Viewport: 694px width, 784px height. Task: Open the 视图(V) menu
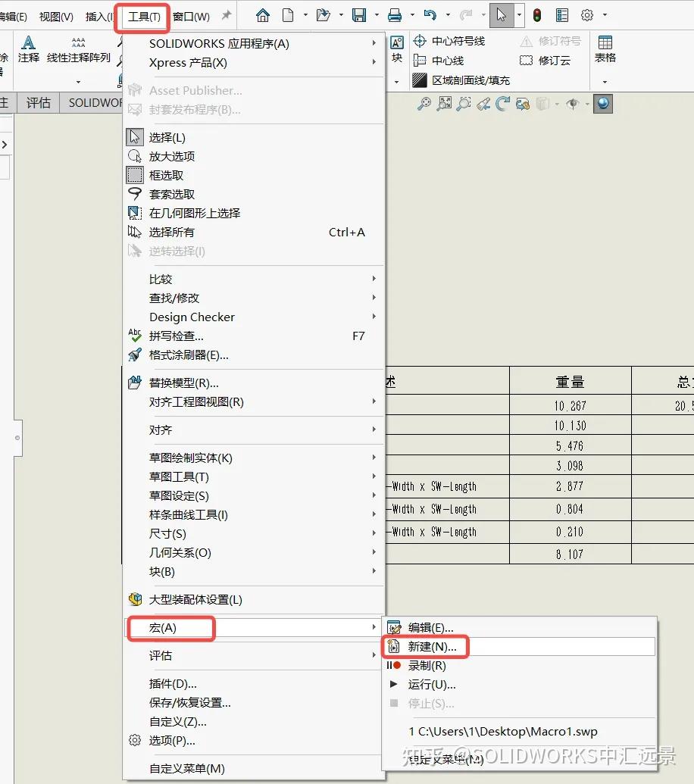(x=56, y=17)
